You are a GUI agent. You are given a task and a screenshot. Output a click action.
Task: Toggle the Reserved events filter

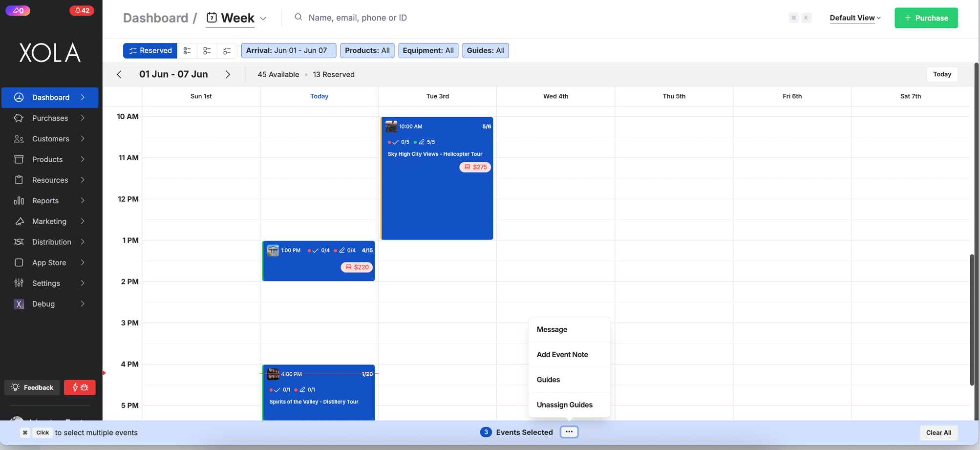click(x=149, y=50)
